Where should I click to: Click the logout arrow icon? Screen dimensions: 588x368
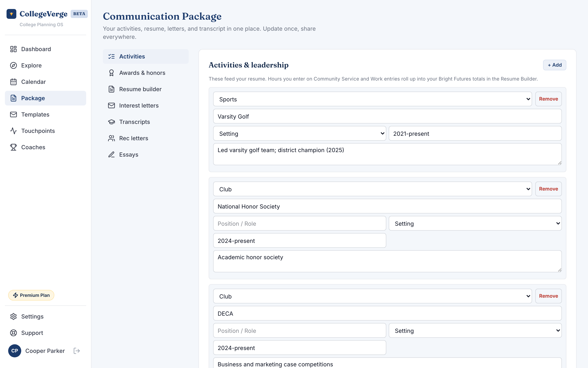click(77, 351)
